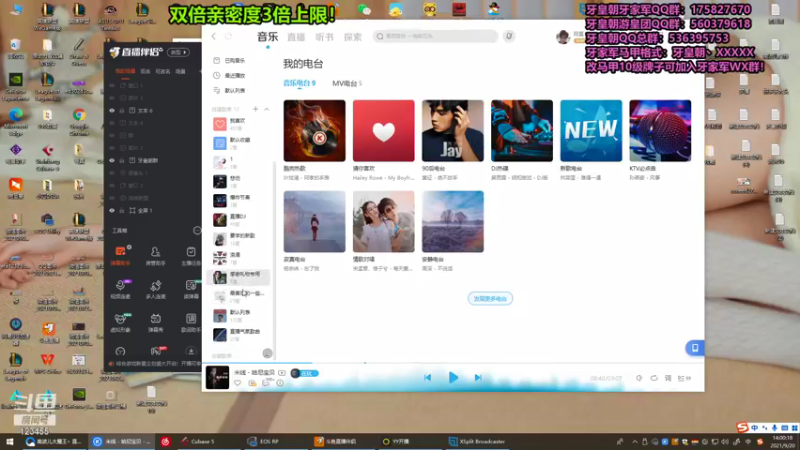Open the 默认收藏 playlist
The image size is (800, 450).
(240, 143)
